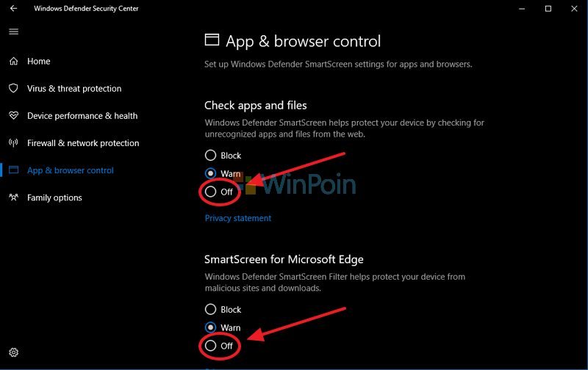Select Block for SmartScreen for Microsoft Edge
The height and width of the screenshot is (370, 588).
(x=211, y=310)
